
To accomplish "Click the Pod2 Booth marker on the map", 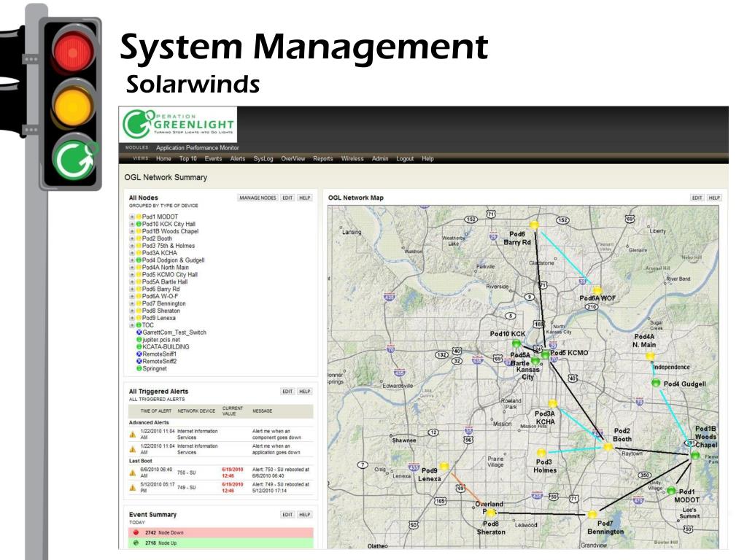I will point(608,447).
